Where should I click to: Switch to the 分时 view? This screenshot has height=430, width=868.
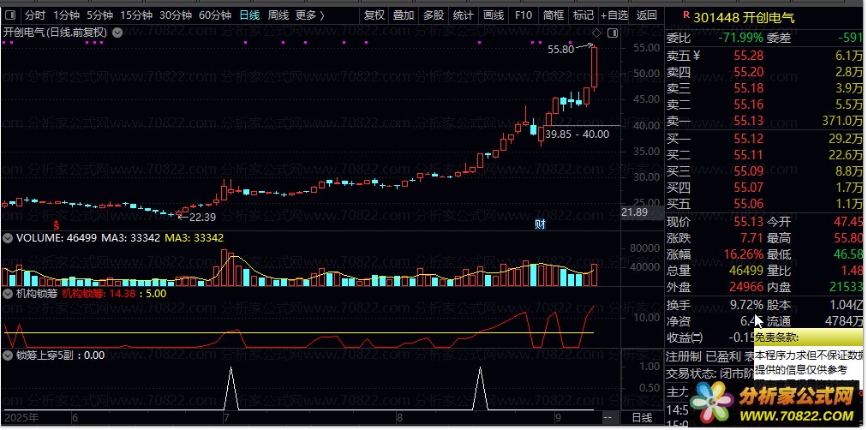(x=35, y=15)
